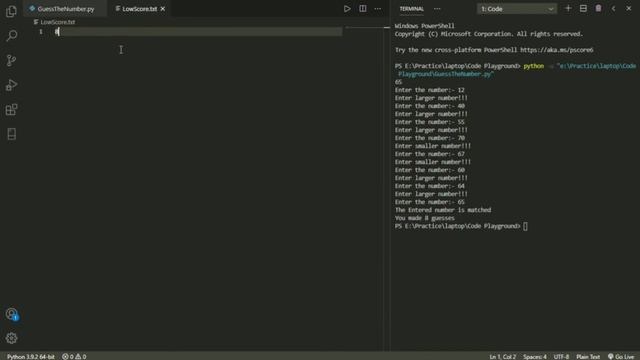Open Manage settings gear
This screenshot has width=640, height=360.
coord(11,338)
